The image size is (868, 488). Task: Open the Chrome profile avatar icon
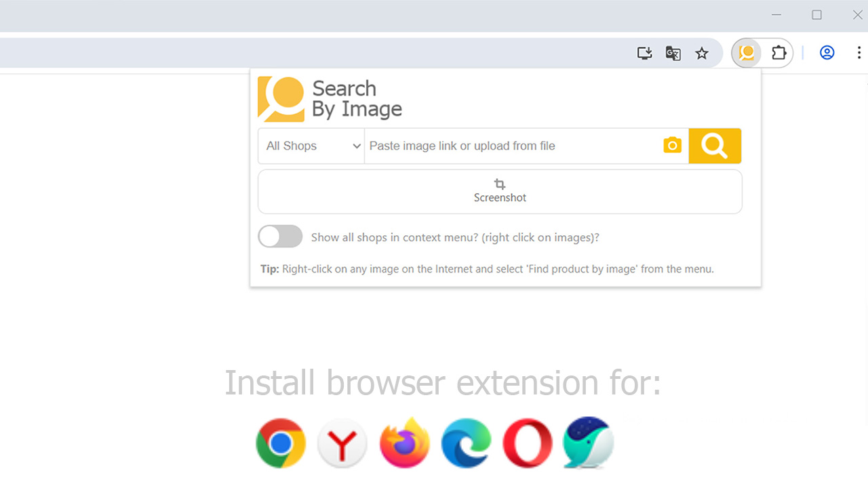click(x=827, y=53)
